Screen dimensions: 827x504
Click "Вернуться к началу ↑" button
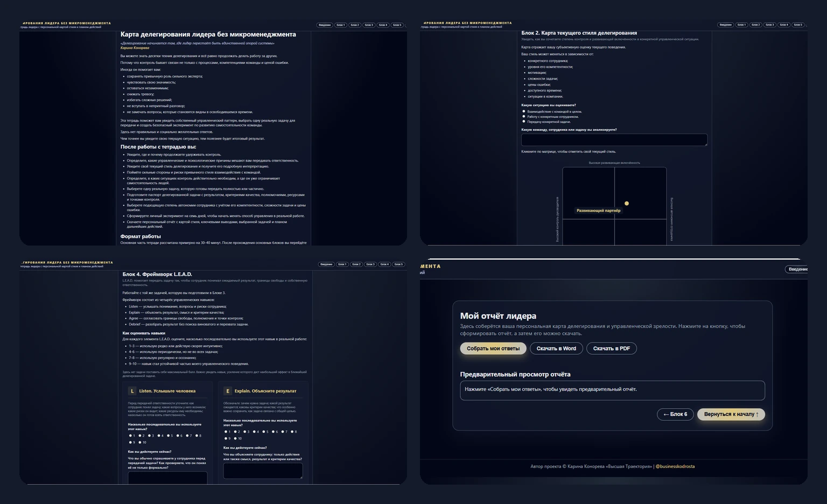[x=731, y=414]
